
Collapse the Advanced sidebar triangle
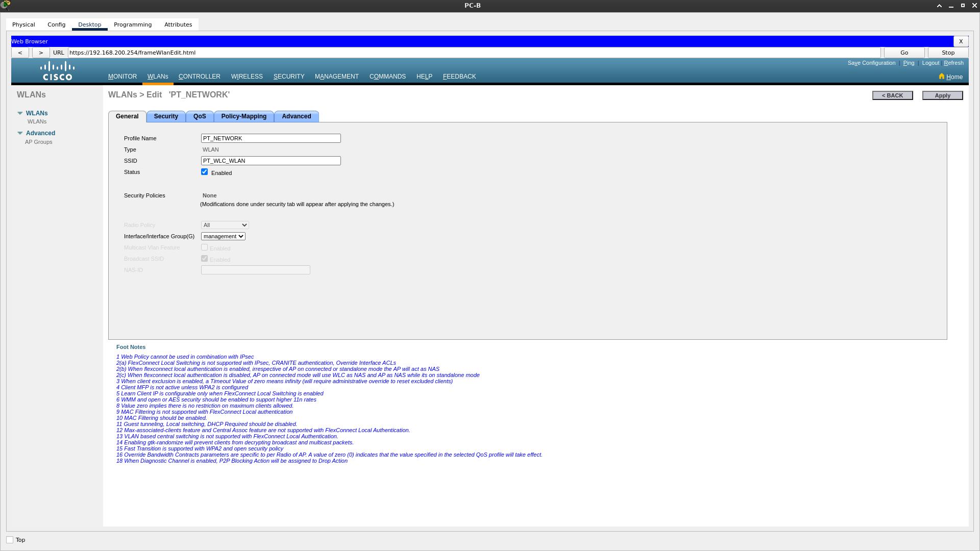[x=20, y=133]
